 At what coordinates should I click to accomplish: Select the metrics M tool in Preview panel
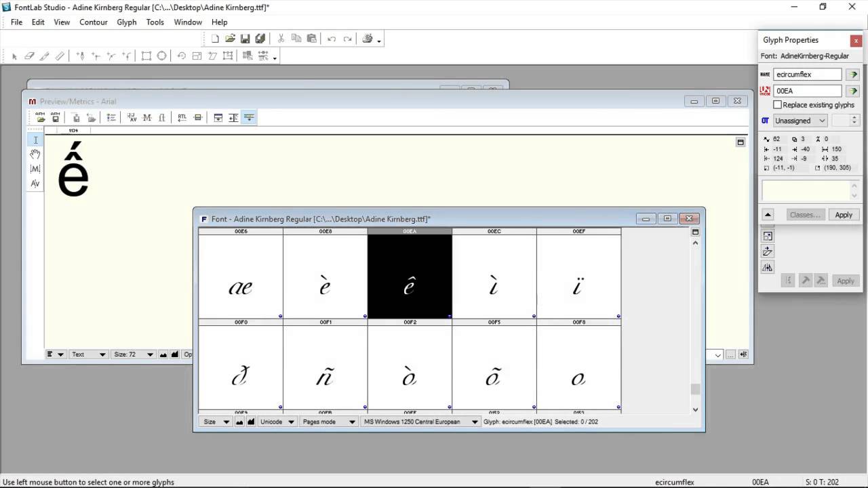(x=35, y=169)
